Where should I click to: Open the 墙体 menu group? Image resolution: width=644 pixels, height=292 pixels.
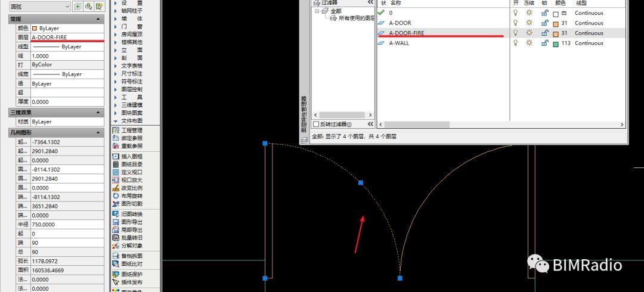click(x=132, y=18)
